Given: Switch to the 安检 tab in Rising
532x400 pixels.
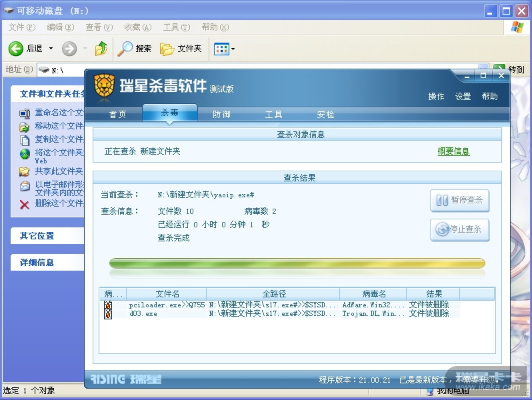Looking at the screenshot, I should pos(325,115).
